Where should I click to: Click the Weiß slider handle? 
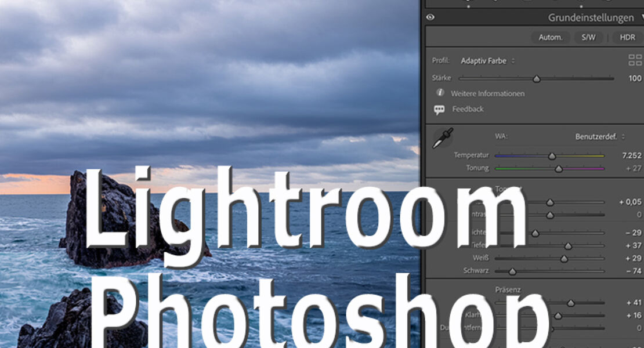(564, 259)
